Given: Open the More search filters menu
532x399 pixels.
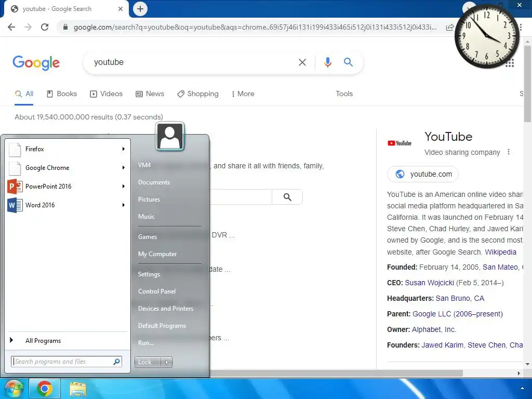Looking at the screenshot, I should 243,94.
